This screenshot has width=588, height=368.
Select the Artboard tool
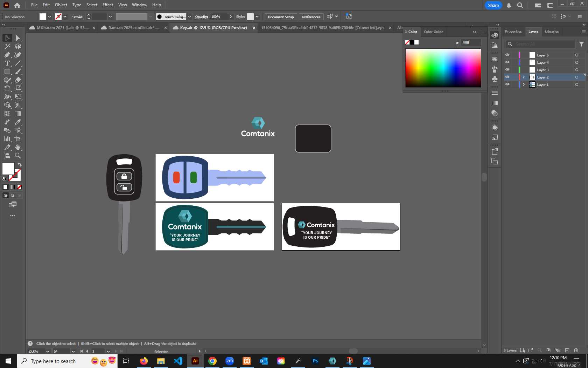18,139
